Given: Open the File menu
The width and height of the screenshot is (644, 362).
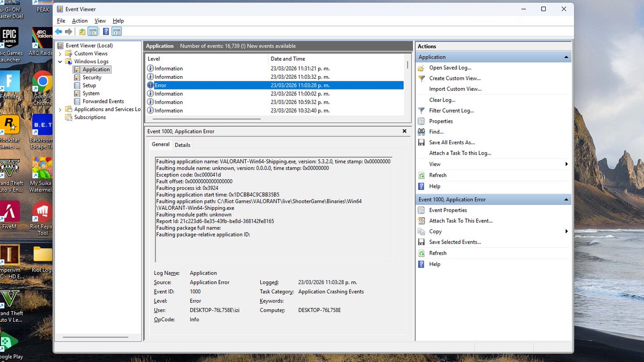Looking at the screenshot, I should [x=61, y=21].
